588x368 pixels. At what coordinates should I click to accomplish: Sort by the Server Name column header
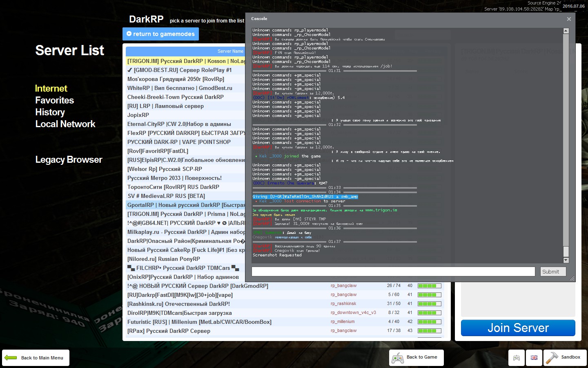pyautogui.click(x=230, y=51)
